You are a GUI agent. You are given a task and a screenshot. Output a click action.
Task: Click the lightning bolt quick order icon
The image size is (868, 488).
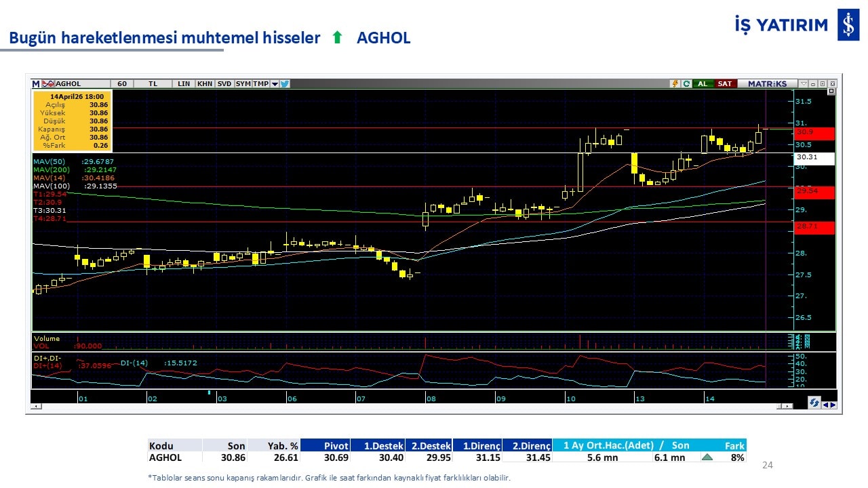pyautogui.click(x=675, y=84)
